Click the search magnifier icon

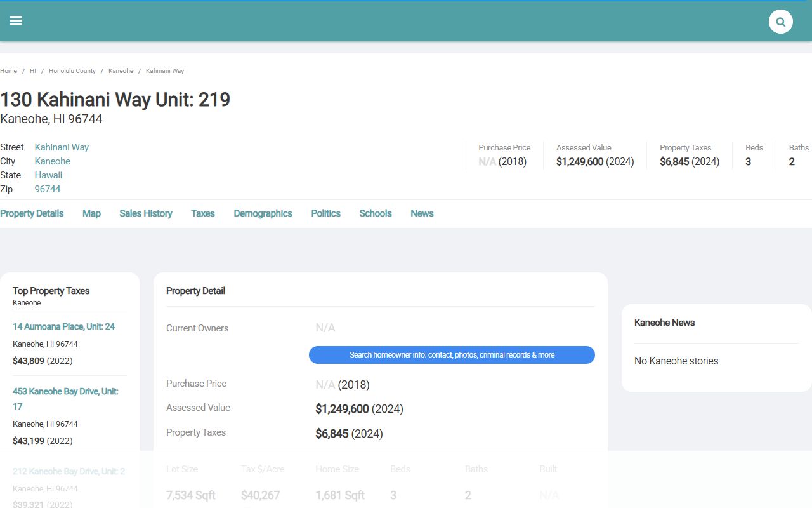tap(780, 22)
